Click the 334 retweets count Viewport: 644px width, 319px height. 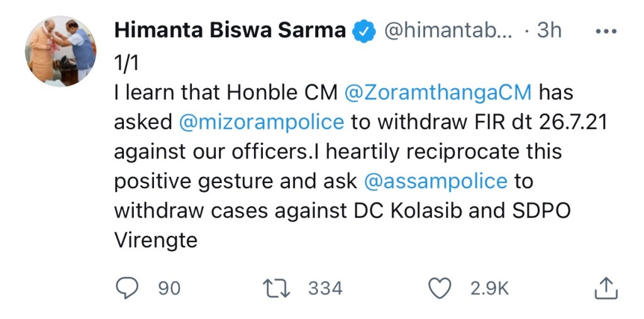click(x=325, y=288)
